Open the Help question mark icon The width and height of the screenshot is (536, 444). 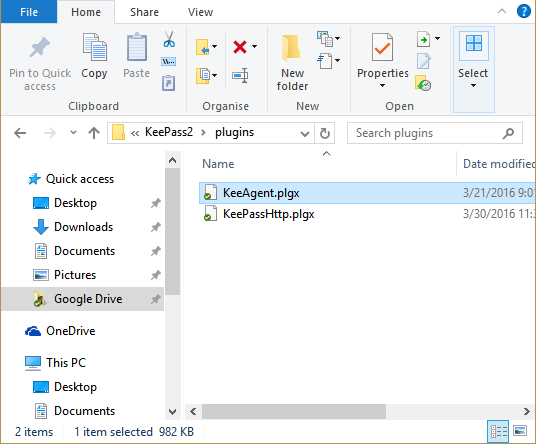[524, 11]
